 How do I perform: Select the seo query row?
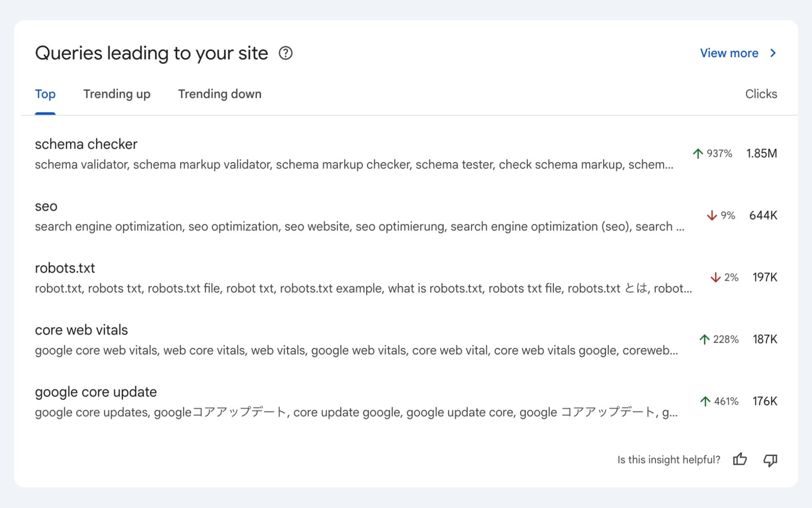pyautogui.click(x=46, y=206)
